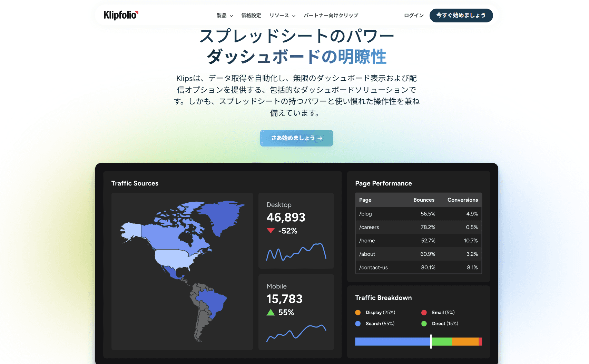Click the Mobile sparkline chart
The width and height of the screenshot is (589, 364).
pyautogui.click(x=296, y=333)
